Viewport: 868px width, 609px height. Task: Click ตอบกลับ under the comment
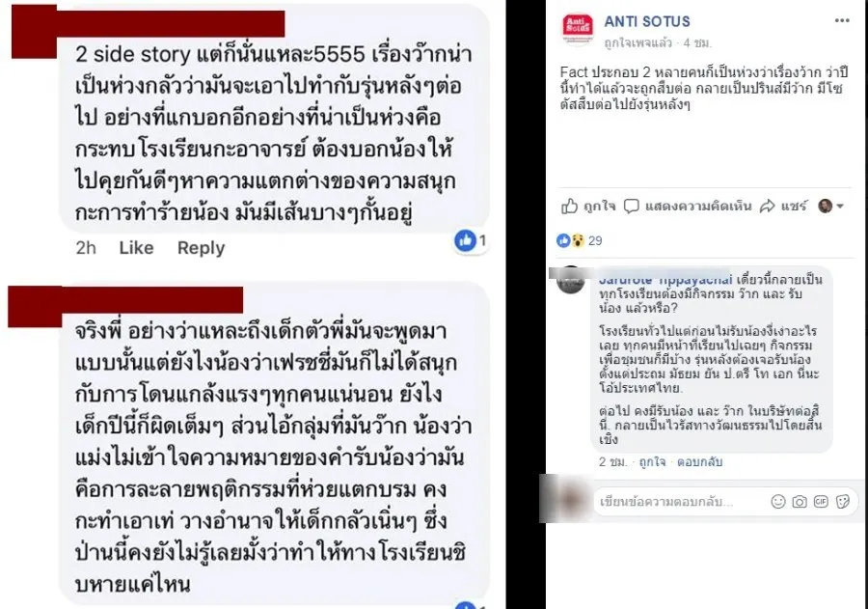[700, 461]
